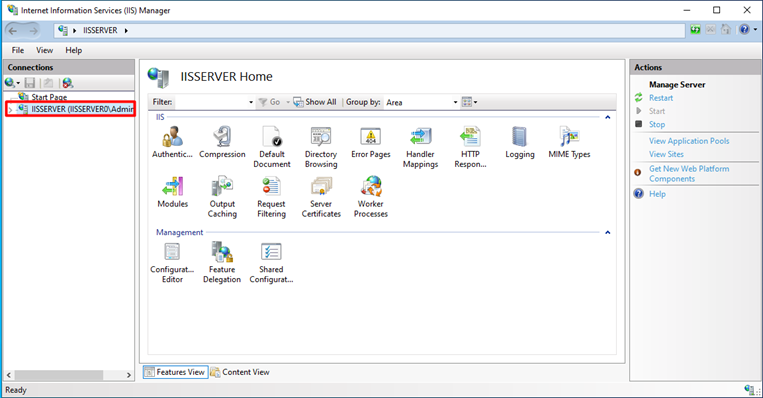Click View Sites link

click(x=666, y=154)
